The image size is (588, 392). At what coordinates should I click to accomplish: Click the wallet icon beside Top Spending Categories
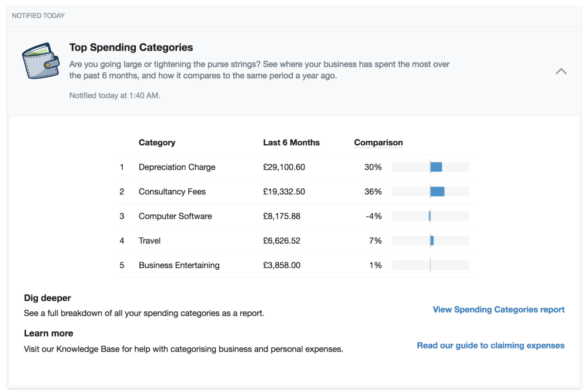pyautogui.click(x=41, y=61)
